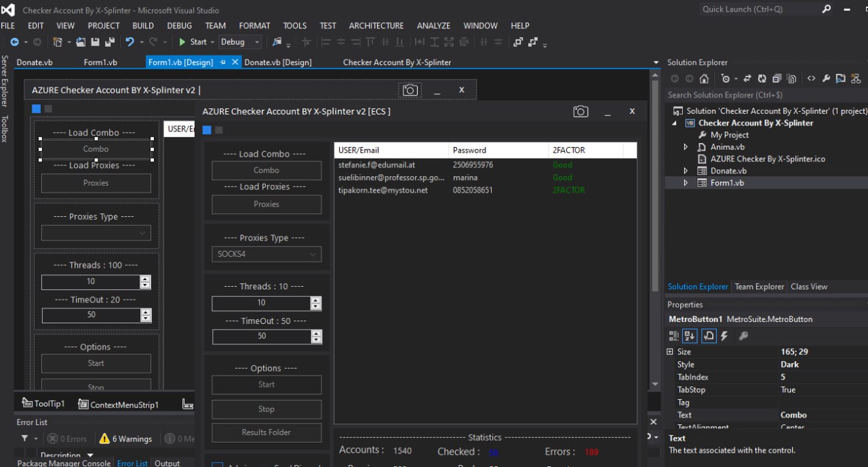Image resolution: width=868 pixels, height=467 pixels.
Task: Click the Search Solution Explorer field
Action: (766, 95)
